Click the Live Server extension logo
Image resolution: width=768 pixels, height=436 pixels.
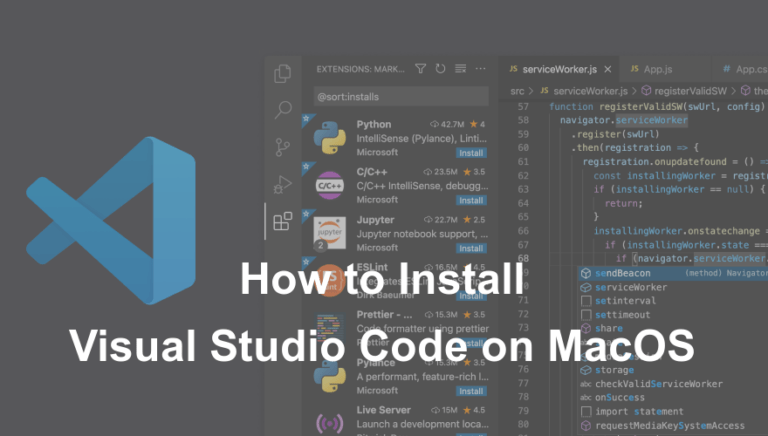pyautogui.click(x=330, y=423)
